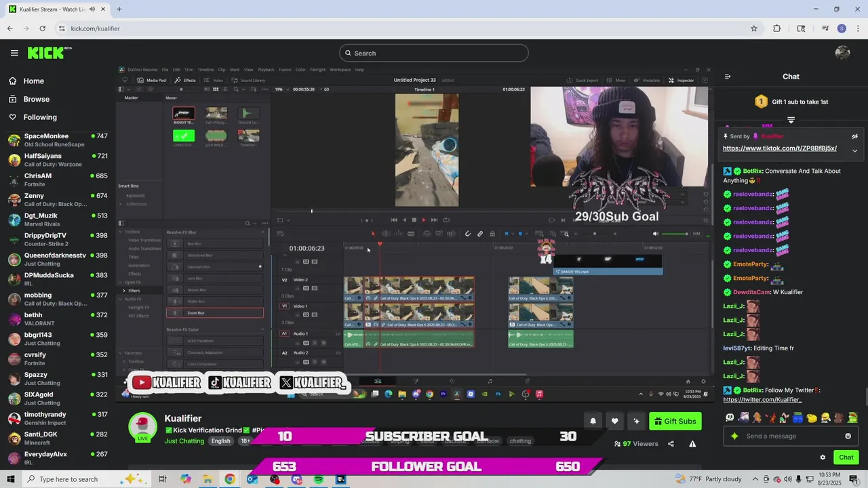Expand the pinned message chevron
The width and height of the screenshot is (868, 488).
(x=854, y=150)
